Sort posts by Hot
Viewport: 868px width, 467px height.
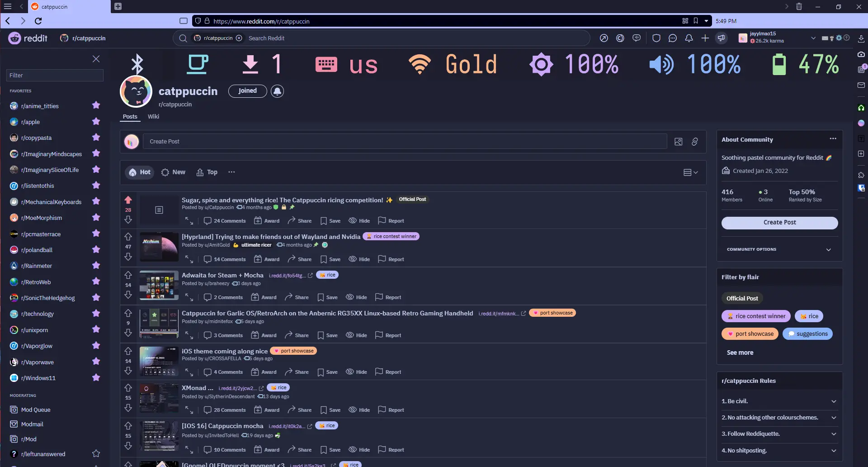(140, 172)
